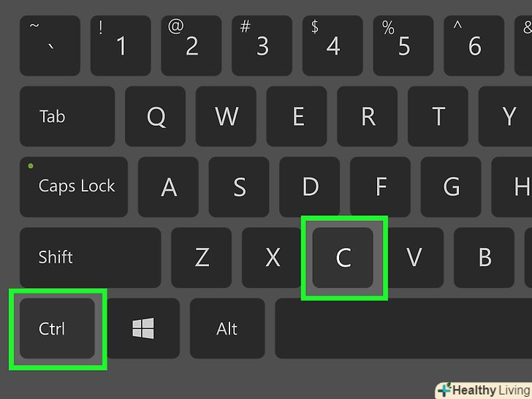Click the # 3 key
The width and height of the screenshot is (532, 399).
point(262,45)
